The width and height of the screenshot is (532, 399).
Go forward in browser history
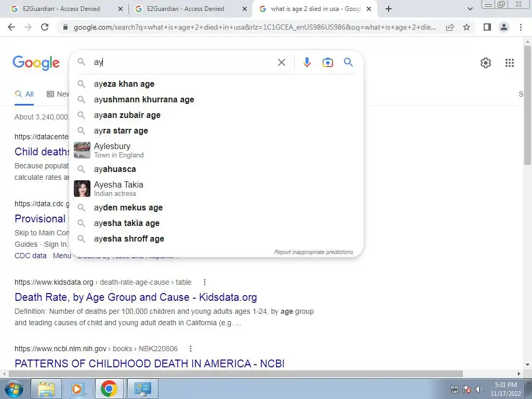point(28,27)
